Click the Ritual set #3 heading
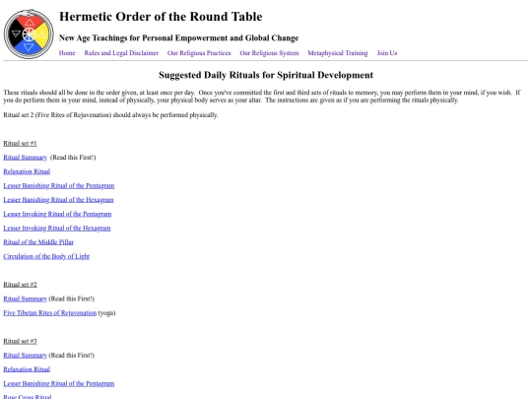The width and height of the screenshot is (532, 399). point(20,341)
